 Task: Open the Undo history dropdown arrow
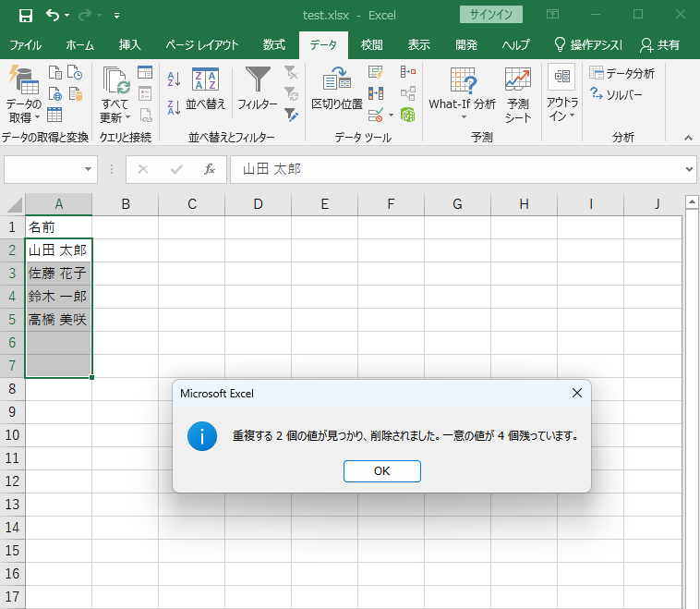[67, 16]
